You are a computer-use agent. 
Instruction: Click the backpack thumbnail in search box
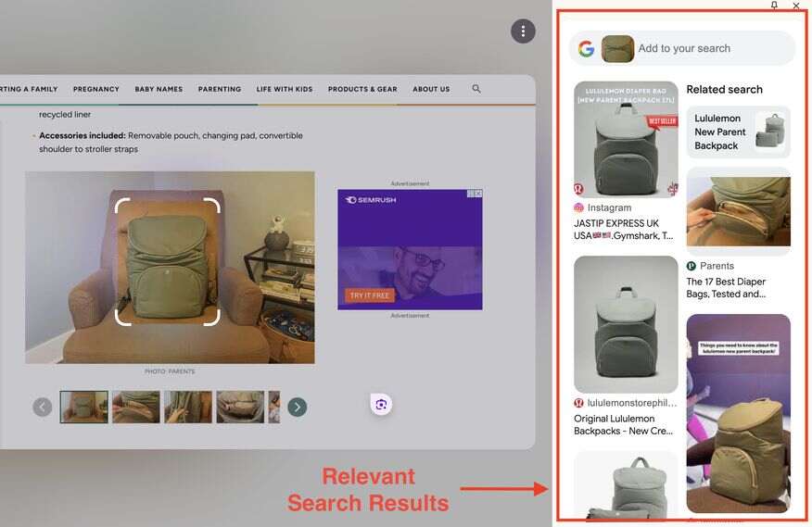[x=617, y=49]
